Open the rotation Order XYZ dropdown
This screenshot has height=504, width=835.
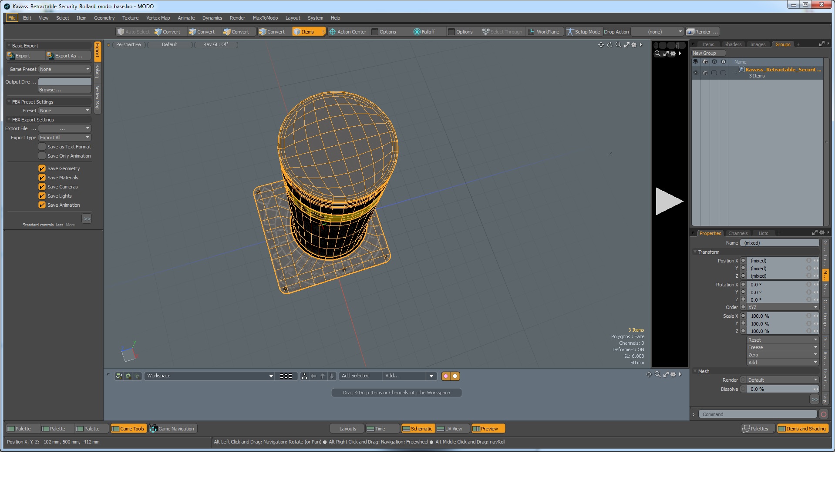pyautogui.click(x=783, y=307)
